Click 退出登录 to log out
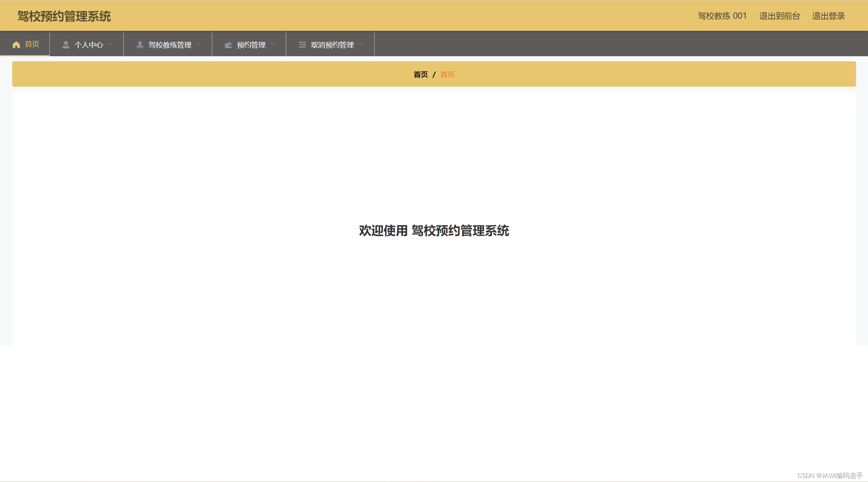 click(x=828, y=16)
